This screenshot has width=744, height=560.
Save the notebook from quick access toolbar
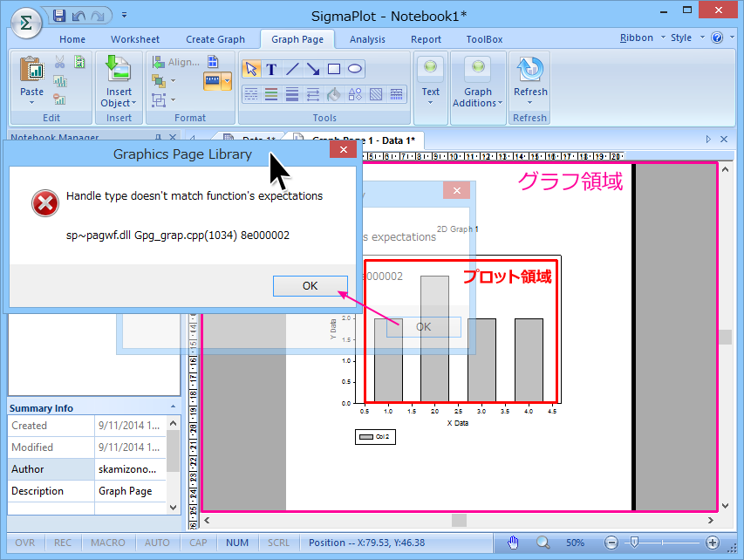tap(59, 16)
